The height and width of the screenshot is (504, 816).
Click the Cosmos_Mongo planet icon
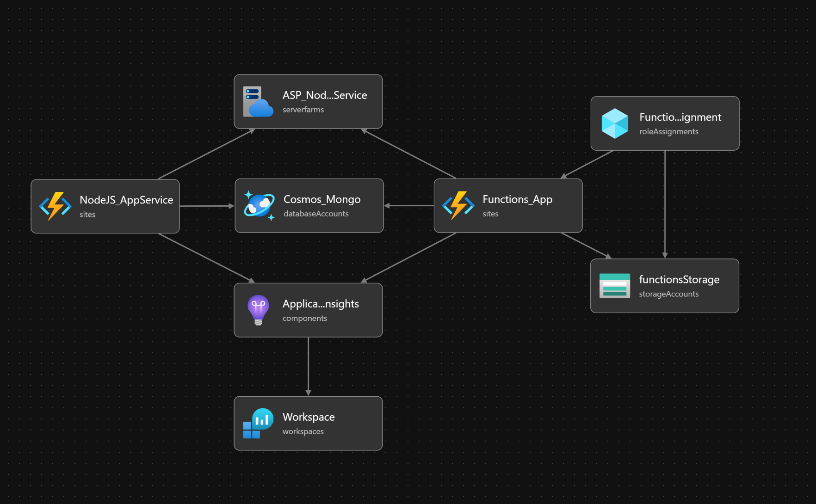[259, 206]
